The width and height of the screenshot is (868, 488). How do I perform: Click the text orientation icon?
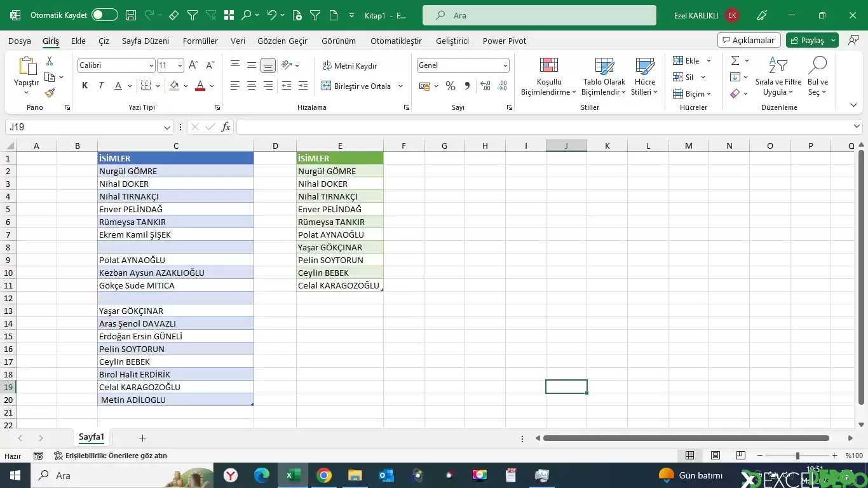point(287,65)
